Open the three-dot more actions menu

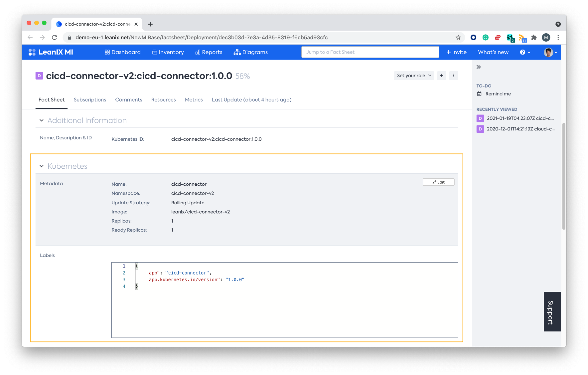tap(454, 76)
